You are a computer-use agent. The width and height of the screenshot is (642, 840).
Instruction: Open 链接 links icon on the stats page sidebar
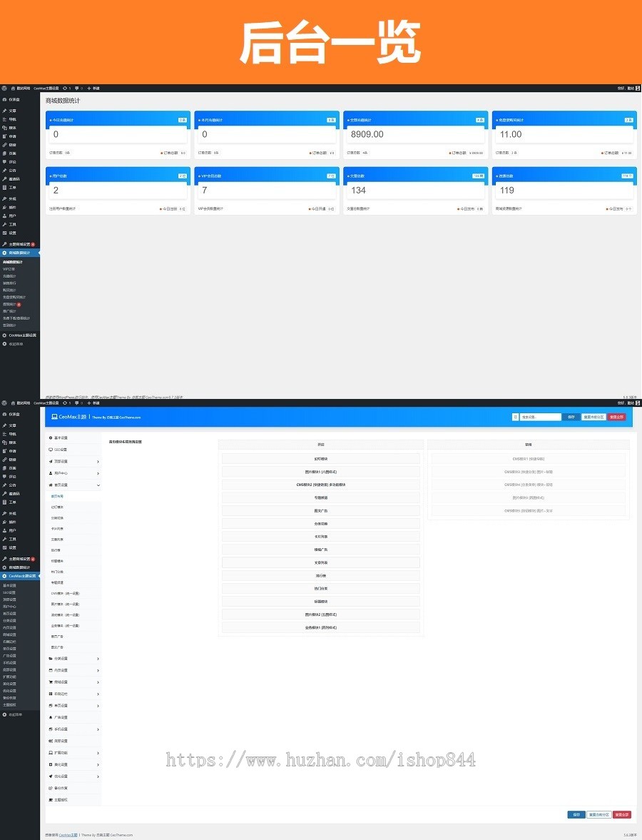4,145
